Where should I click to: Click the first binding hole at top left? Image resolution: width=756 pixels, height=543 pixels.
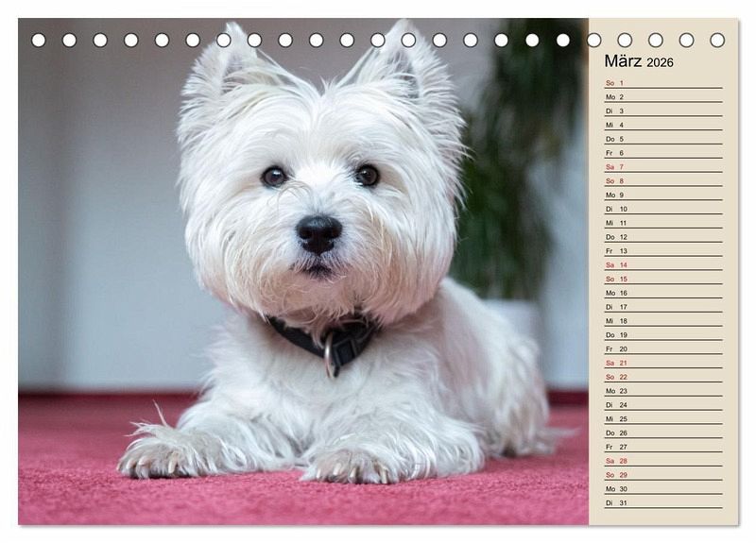pyautogui.click(x=39, y=41)
